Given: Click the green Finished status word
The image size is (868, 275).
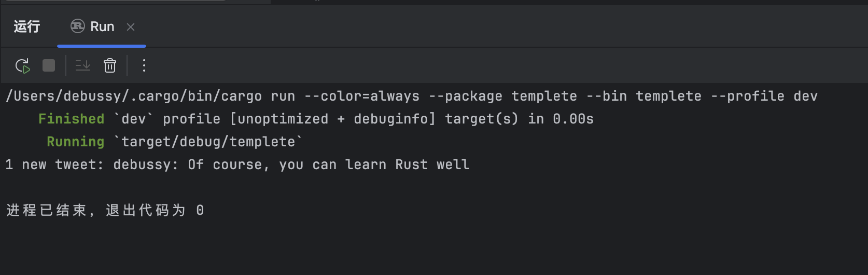Looking at the screenshot, I should pos(71,119).
